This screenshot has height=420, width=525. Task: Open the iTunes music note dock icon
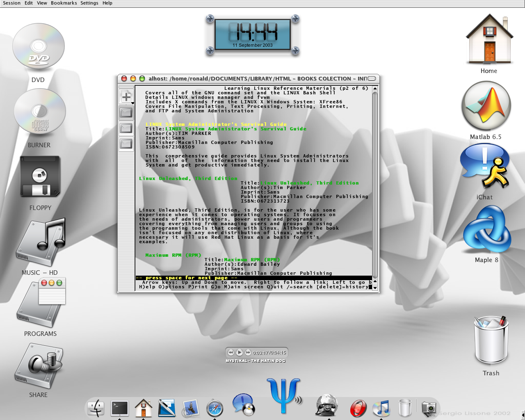tap(381, 409)
